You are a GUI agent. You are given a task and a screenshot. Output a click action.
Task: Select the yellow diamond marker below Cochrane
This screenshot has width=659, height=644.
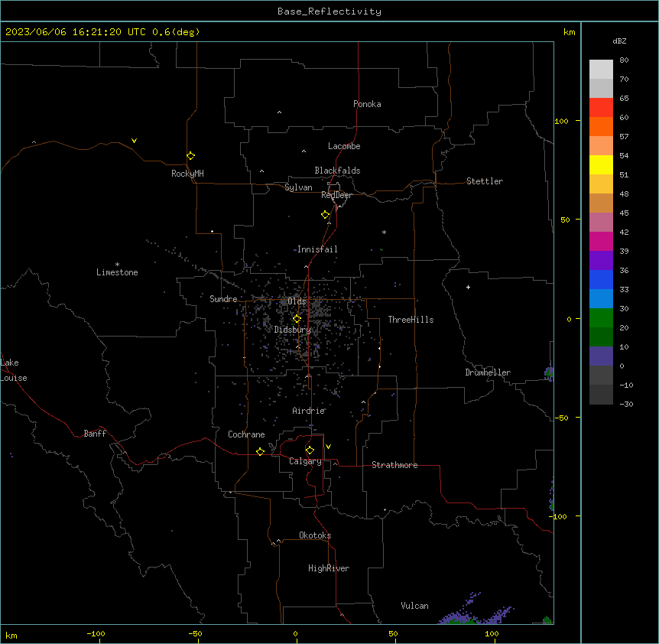260,451
